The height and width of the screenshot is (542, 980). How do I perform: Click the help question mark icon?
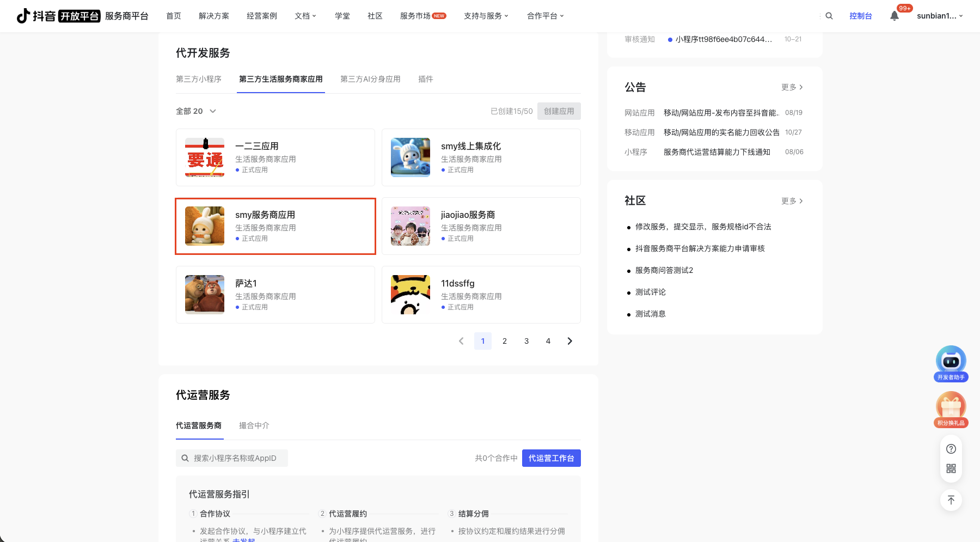point(951,449)
